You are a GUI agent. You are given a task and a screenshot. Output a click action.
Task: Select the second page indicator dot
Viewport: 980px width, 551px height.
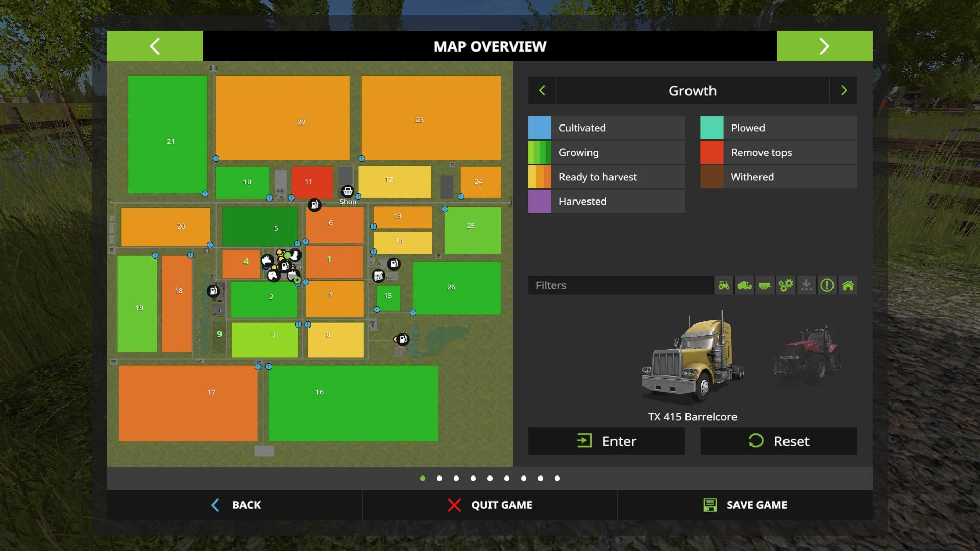point(439,478)
